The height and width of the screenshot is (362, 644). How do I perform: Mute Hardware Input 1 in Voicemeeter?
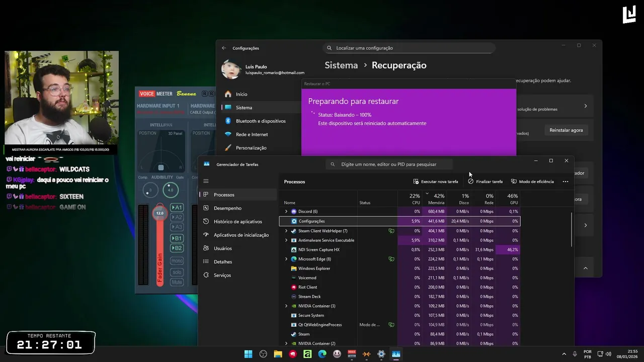(177, 282)
